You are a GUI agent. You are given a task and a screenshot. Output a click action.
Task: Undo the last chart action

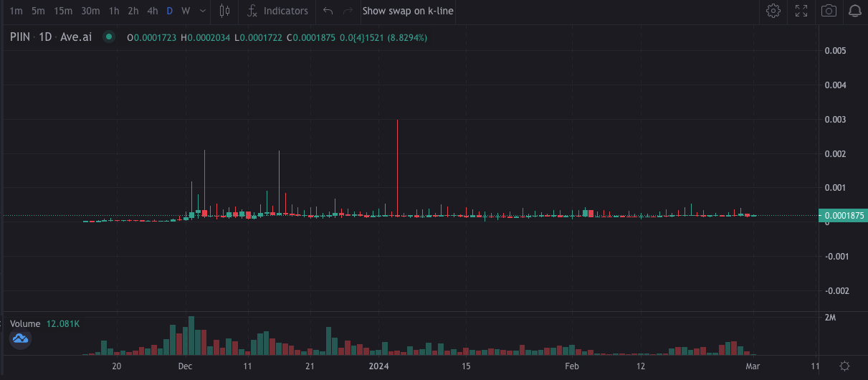[x=328, y=11]
